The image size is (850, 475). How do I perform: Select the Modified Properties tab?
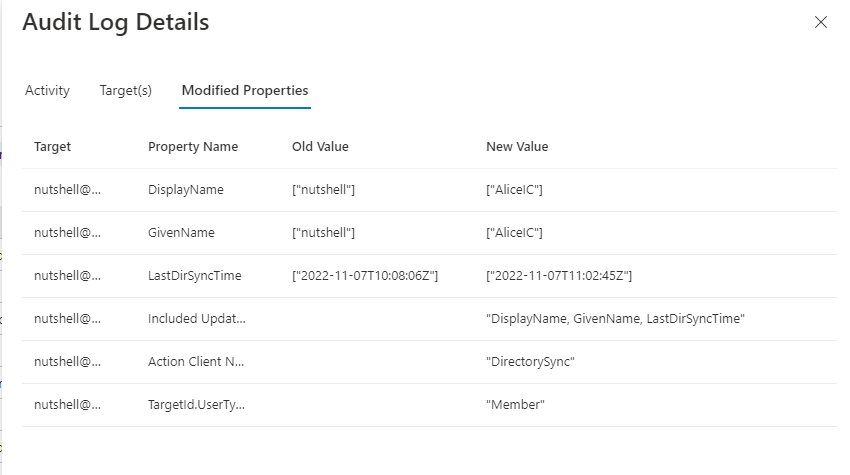245,90
